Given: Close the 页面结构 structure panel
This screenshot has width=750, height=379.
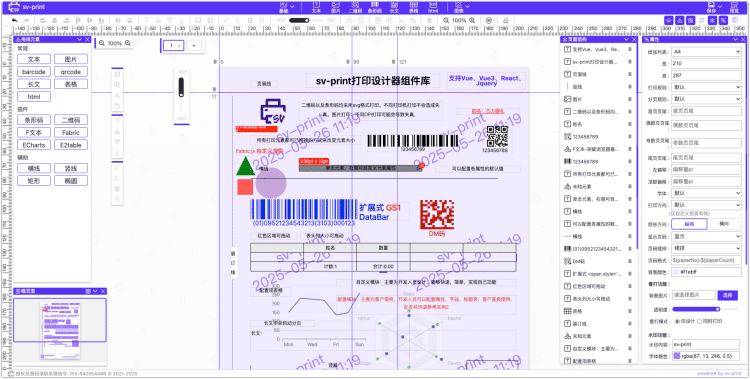Looking at the screenshot, I should coord(634,40).
